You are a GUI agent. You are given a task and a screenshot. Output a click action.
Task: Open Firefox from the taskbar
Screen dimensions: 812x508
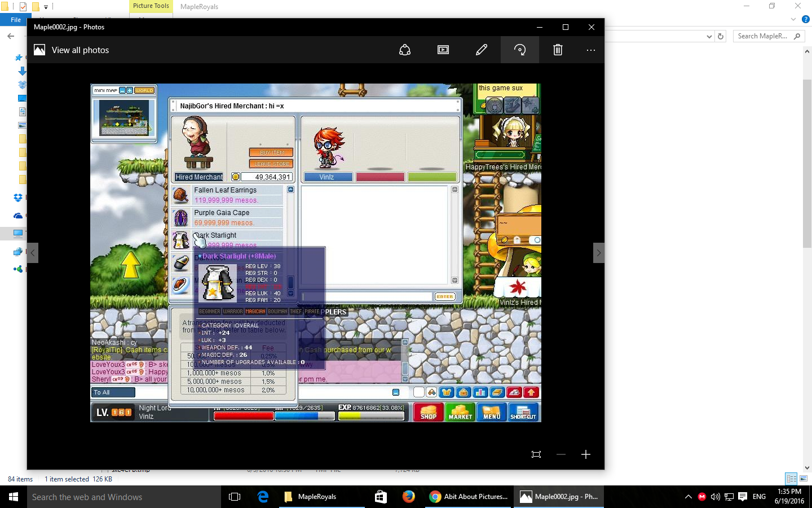coord(409,497)
